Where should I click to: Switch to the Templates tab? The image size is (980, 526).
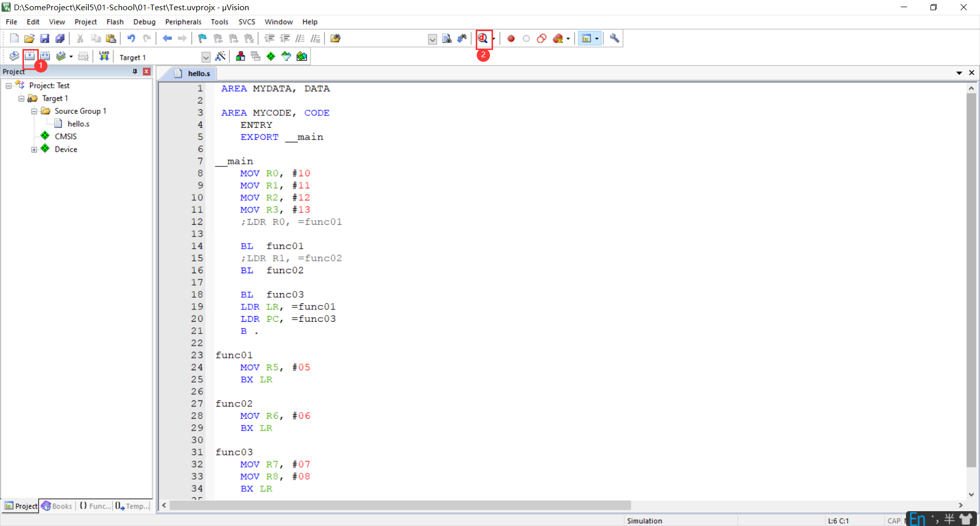(x=132, y=506)
